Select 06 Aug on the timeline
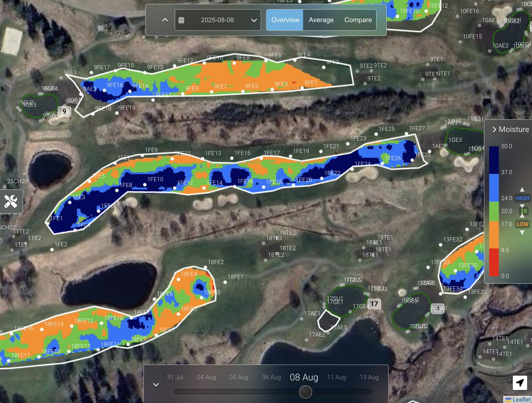532x403 pixels. click(271, 377)
